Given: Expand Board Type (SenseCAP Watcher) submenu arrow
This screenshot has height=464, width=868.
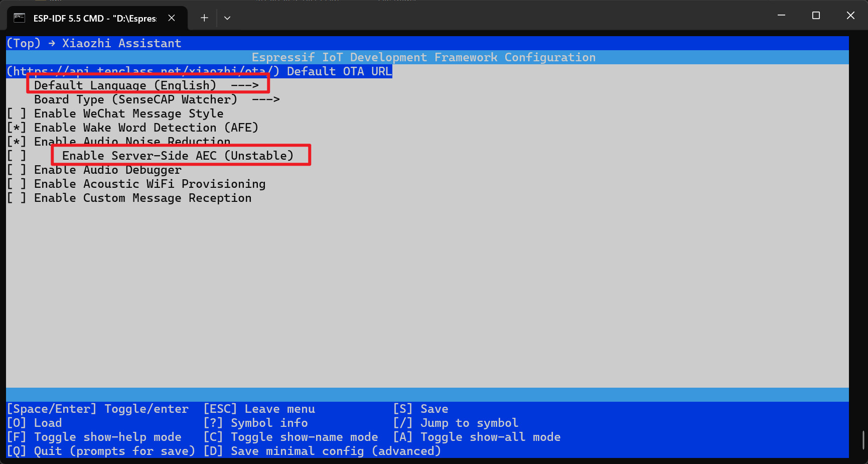Looking at the screenshot, I should point(265,99).
